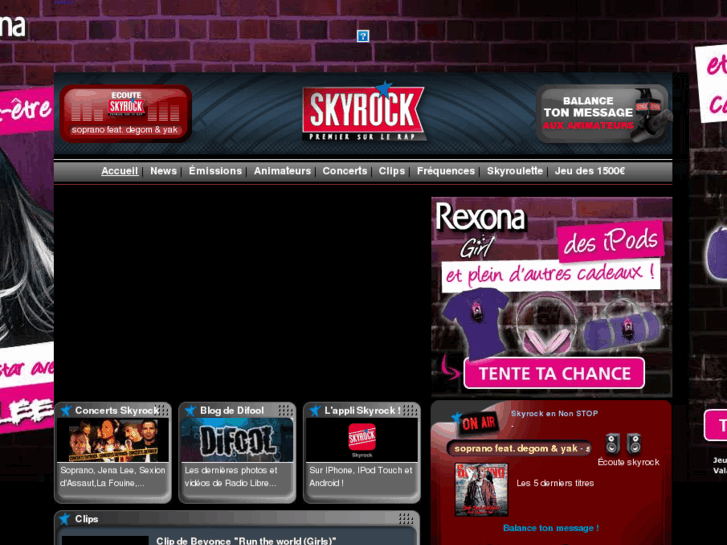Click the grip dots on Clips panel

(x=406, y=518)
